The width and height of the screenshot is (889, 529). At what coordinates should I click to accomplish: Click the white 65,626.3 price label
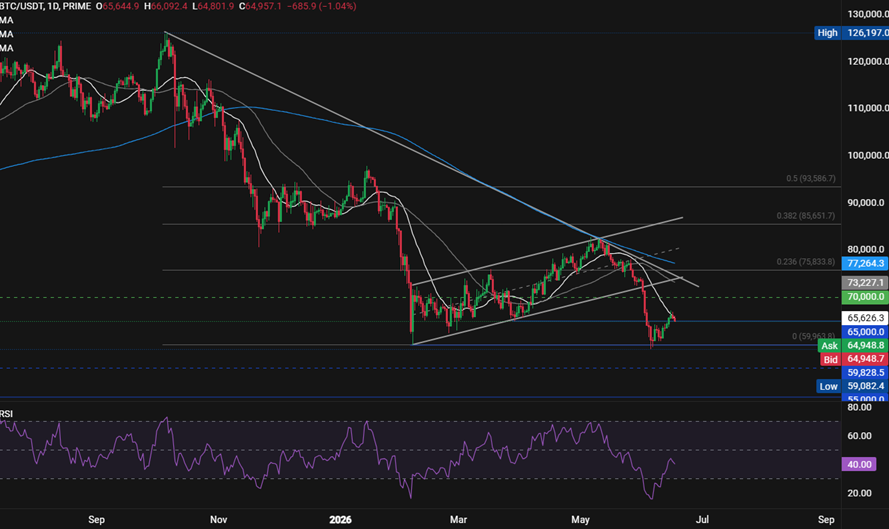[865, 318]
